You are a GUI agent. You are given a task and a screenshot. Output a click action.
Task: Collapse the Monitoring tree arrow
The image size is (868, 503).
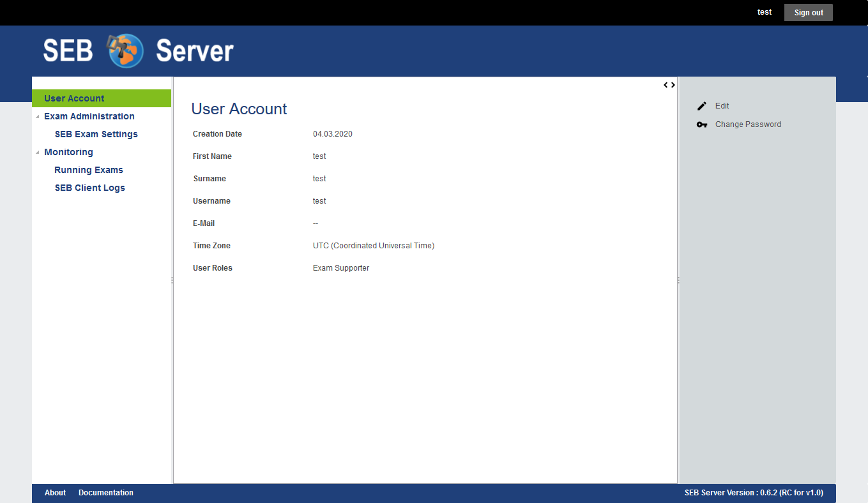pos(38,153)
